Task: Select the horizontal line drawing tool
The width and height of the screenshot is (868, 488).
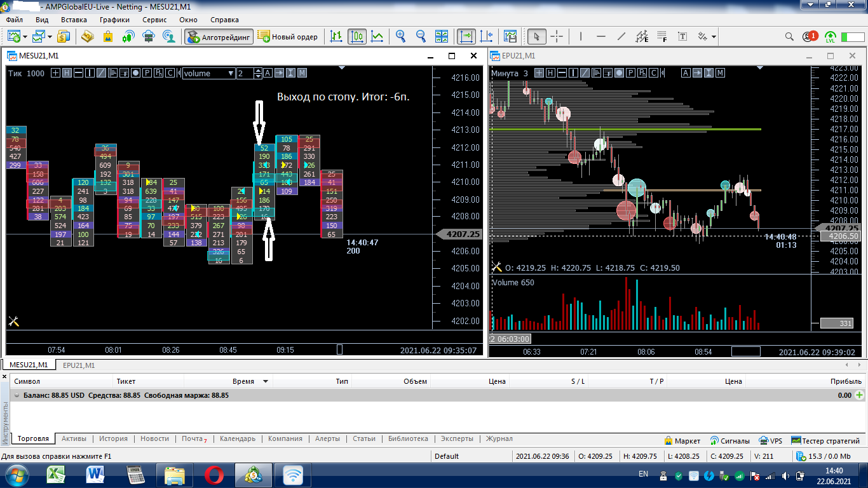Action: (601, 36)
